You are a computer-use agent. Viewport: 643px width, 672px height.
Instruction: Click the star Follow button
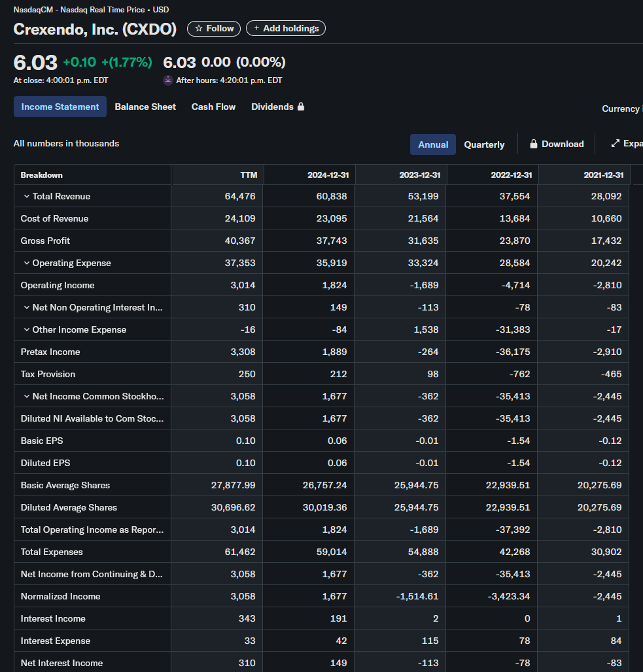tap(214, 29)
